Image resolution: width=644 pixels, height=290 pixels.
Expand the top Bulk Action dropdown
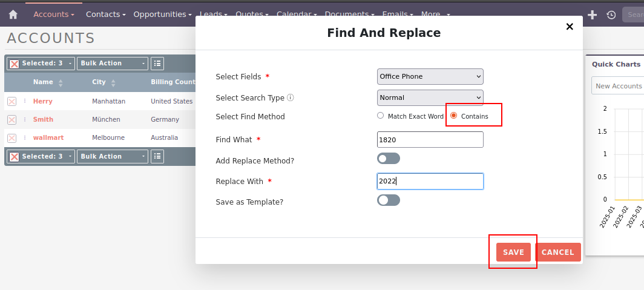[x=113, y=63]
